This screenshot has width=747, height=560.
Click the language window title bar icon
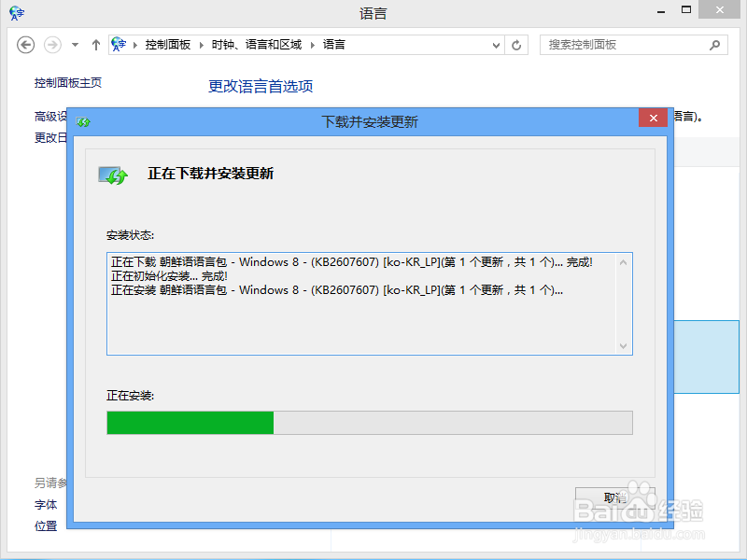17,13
